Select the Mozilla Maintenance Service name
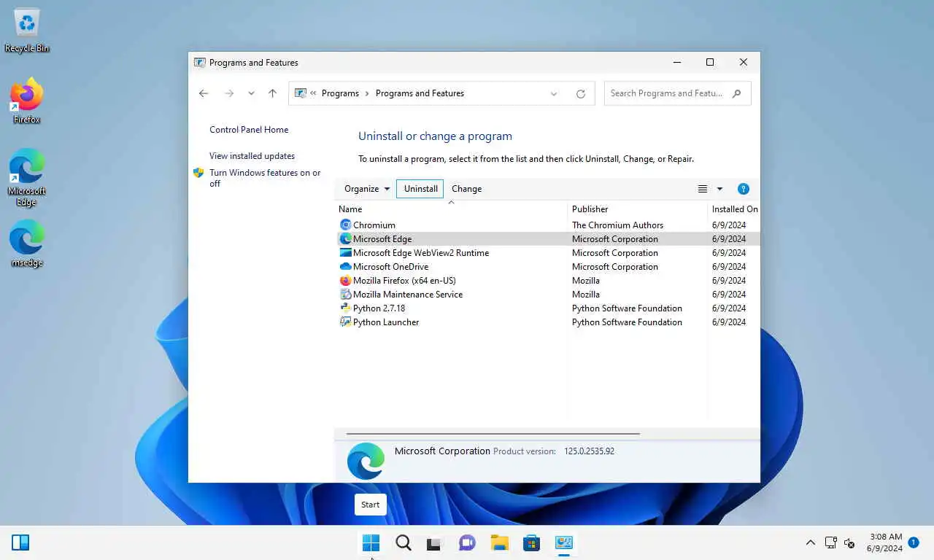This screenshot has width=934, height=560. (408, 295)
